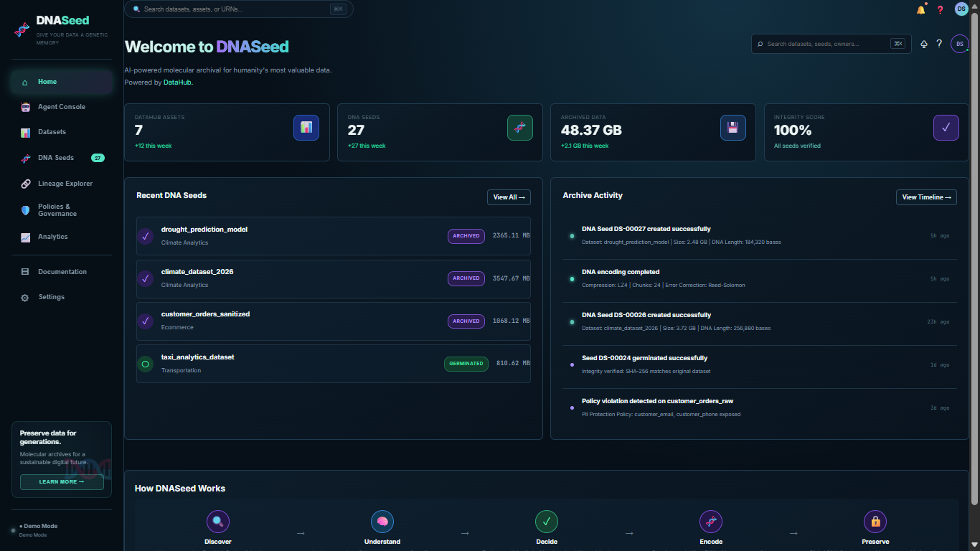
Task: Click the 810.62 MB size value
Action: (x=513, y=364)
